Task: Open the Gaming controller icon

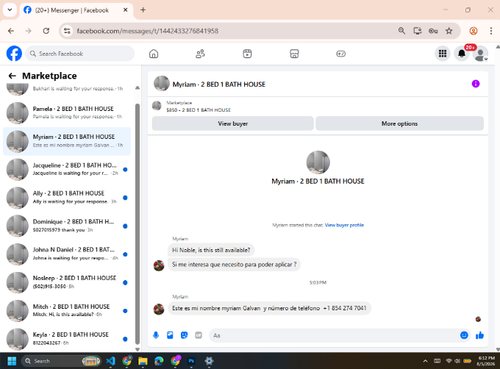Action: click(341, 54)
